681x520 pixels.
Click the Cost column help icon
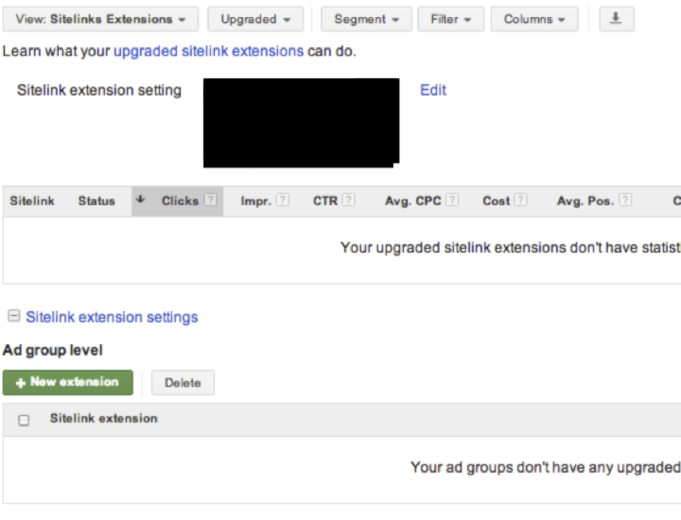(521, 200)
